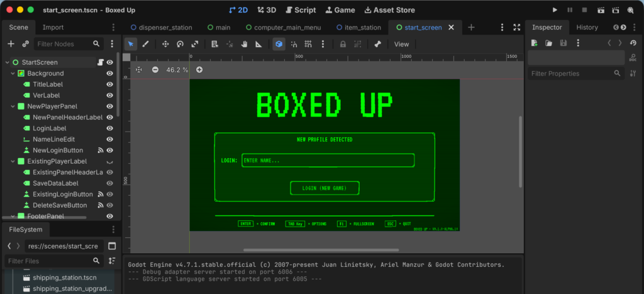Screen dimensions: 644x294
Task: Toggle visibility of NewPlayerPanel
Action: tap(109, 106)
